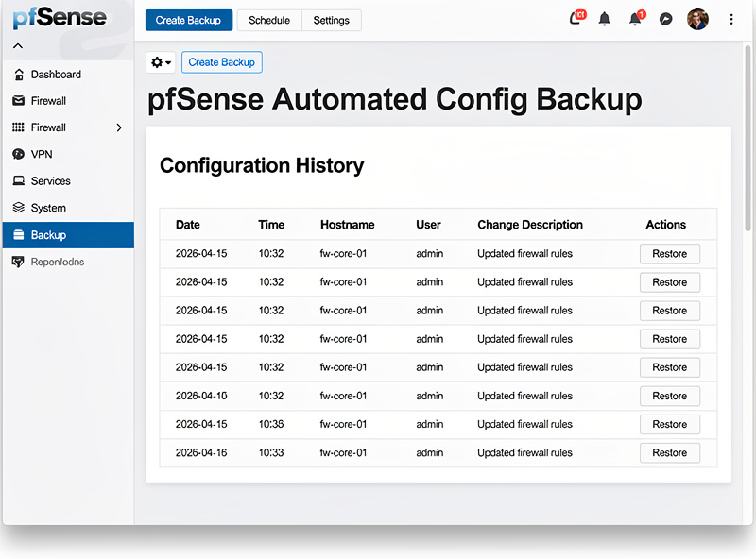Click the page's vertical scrollbar
The image size is (756, 559).
point(747,138)
